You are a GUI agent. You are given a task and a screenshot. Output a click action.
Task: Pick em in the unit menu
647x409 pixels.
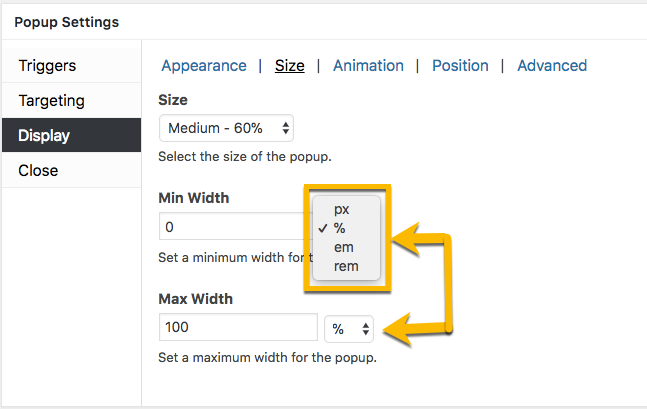pos(344,247)
